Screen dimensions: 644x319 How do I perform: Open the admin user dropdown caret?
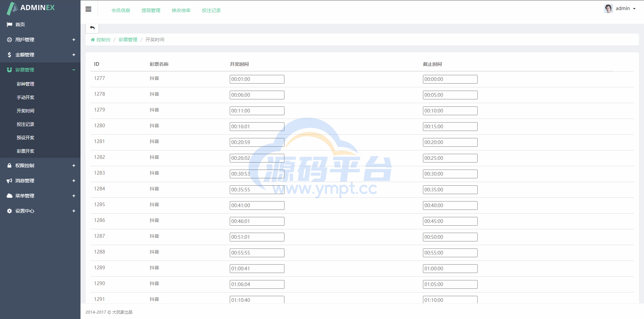coord(634,9)
